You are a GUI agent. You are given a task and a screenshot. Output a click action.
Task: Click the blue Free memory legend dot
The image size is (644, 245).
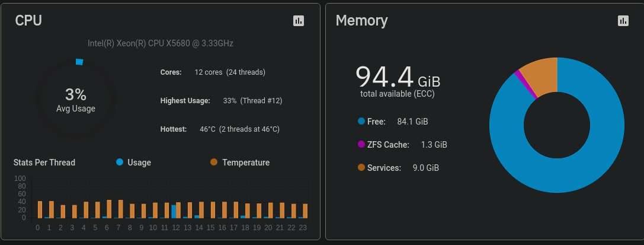361,121
